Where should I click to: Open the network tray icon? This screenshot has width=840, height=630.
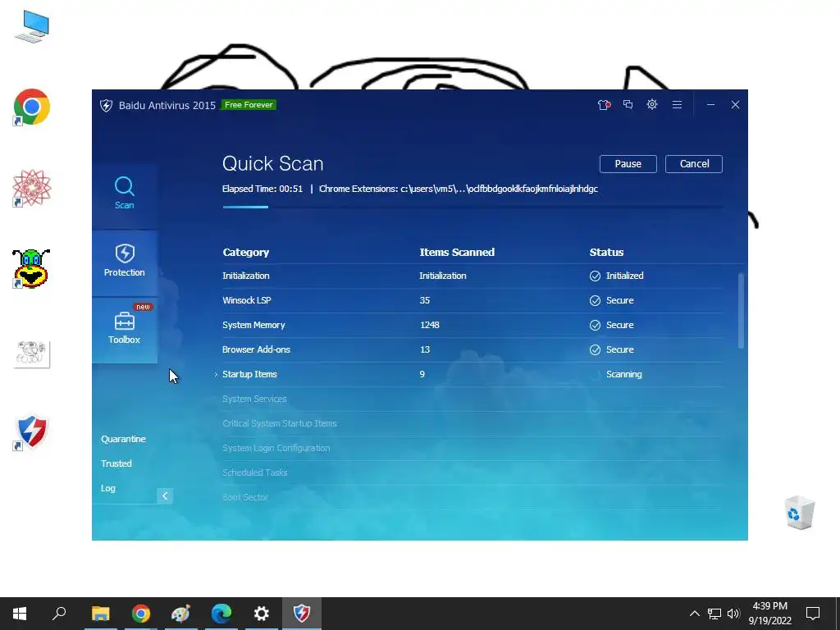tap(714, 614)
